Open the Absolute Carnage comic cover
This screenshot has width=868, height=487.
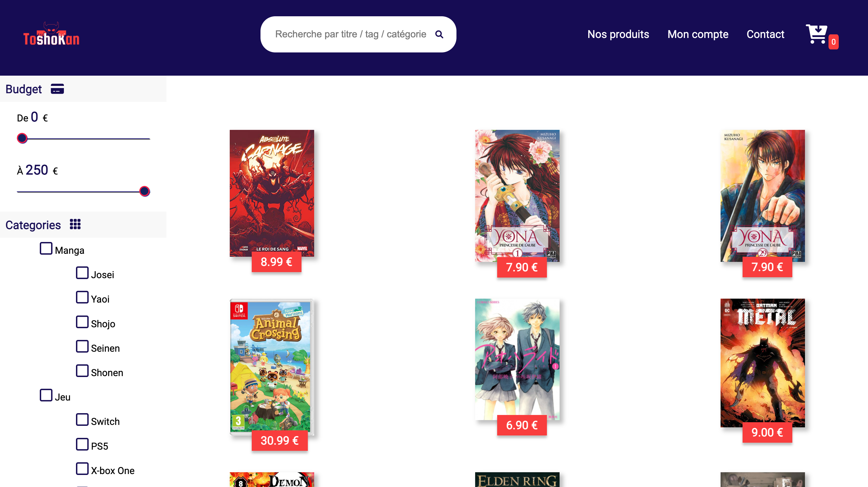click(272, 193)
